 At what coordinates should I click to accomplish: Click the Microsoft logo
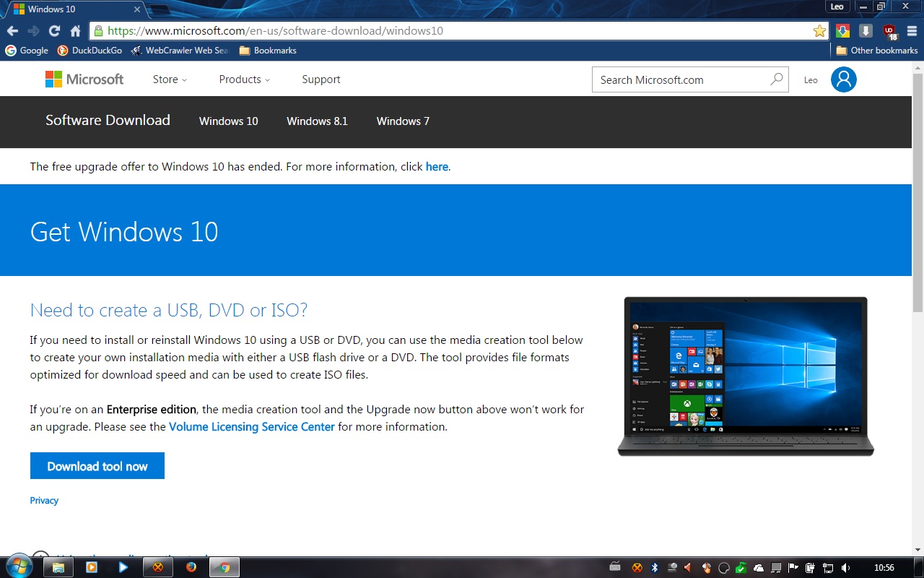(84, 79)
